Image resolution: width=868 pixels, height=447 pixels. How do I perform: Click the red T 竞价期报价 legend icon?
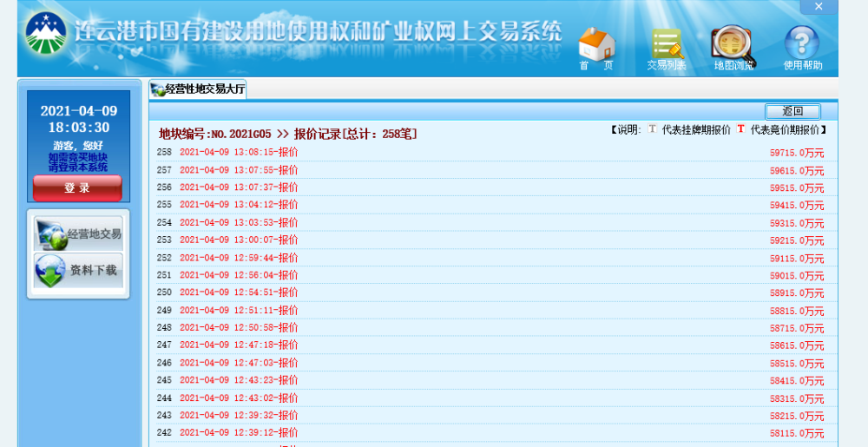(740, 129)
